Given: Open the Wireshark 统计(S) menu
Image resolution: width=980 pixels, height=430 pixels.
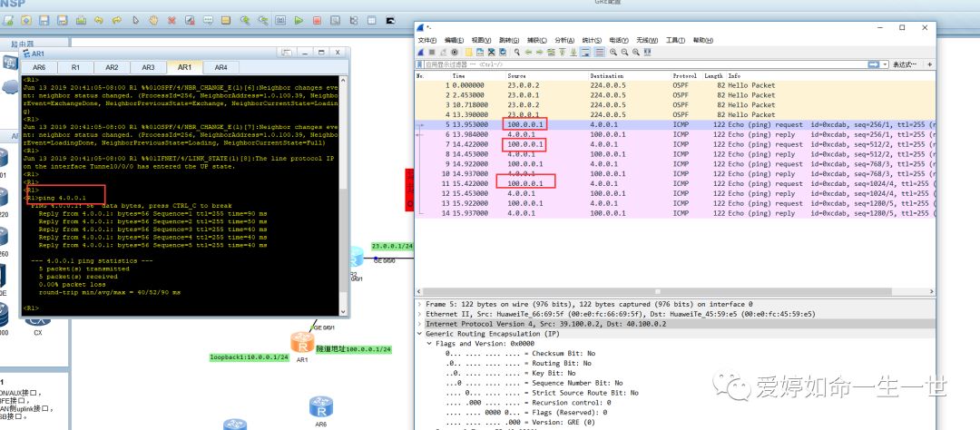Looking at the screenshot, I should pyautogui.click(x=592, y=40).
